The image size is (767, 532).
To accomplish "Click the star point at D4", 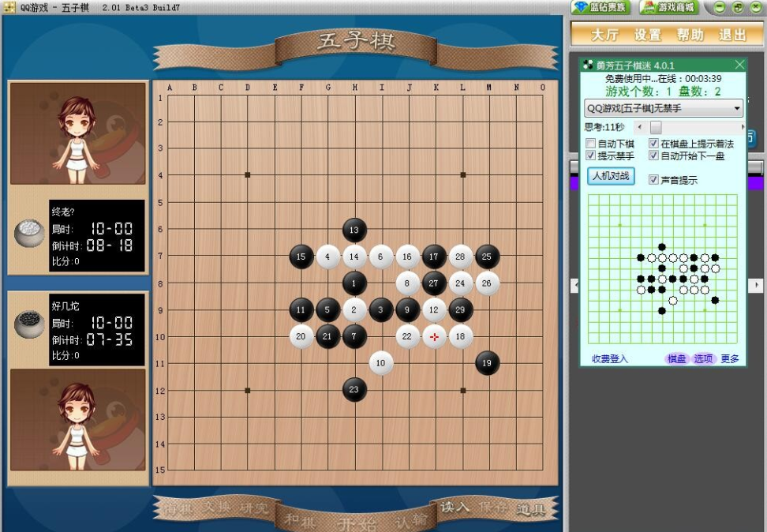I will (x=248, y=174).
